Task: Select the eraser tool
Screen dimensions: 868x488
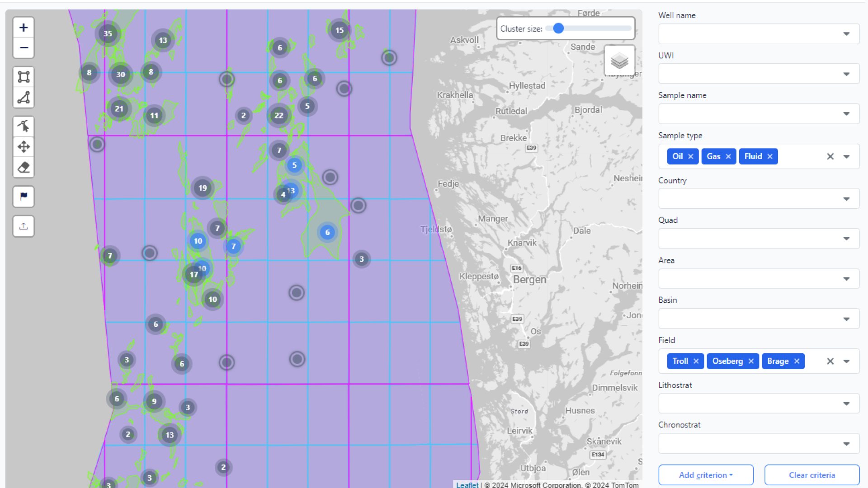Action: [24, 167]
